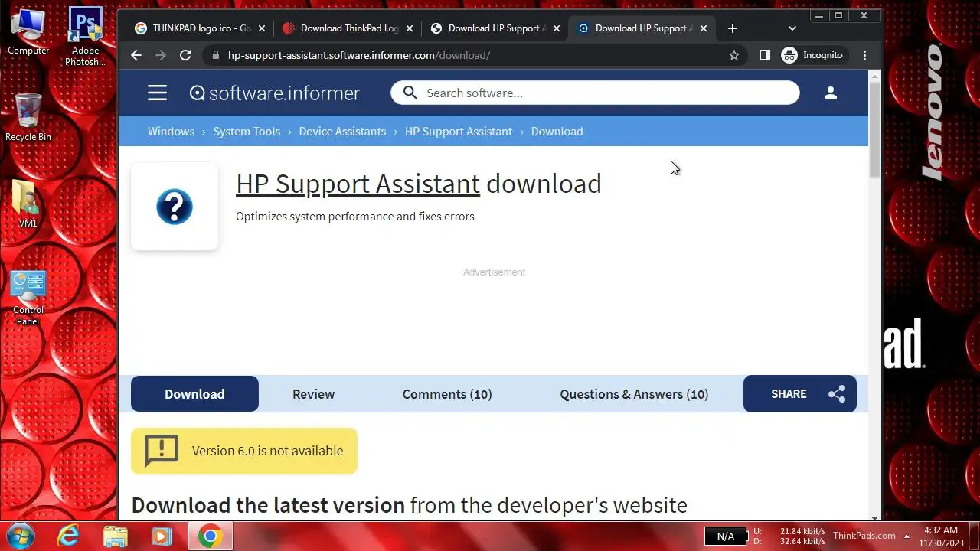Click the browser forward arrow
This screenshot has width=980, height=551.
161,55
